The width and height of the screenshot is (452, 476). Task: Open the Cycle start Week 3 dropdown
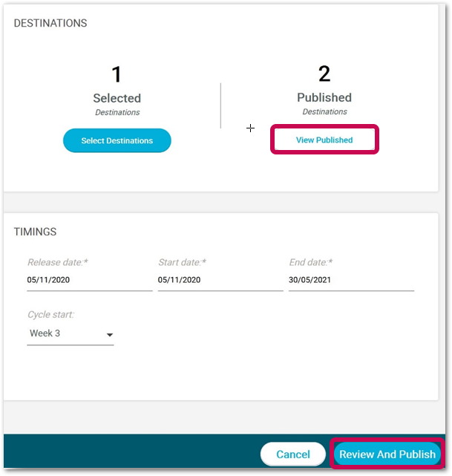[x=71, y=333]
